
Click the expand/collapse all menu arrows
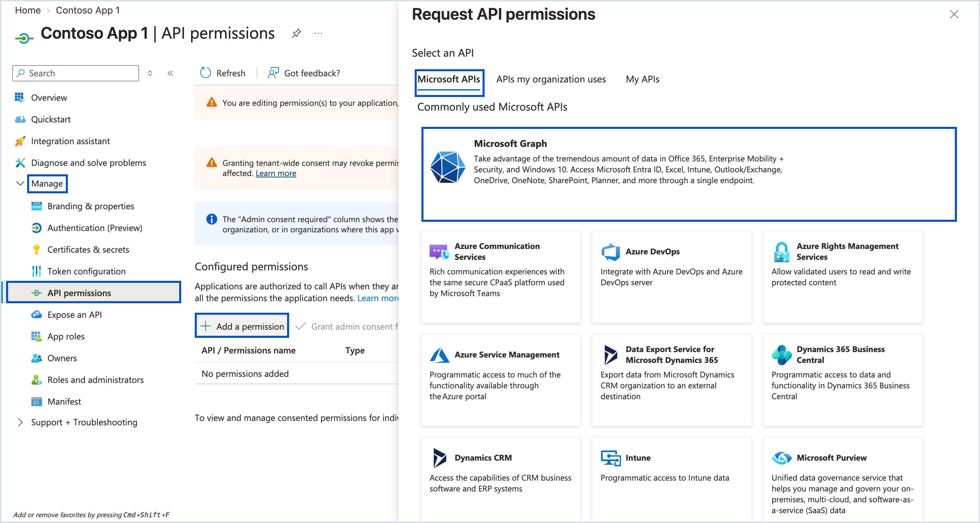coord(150,73)
